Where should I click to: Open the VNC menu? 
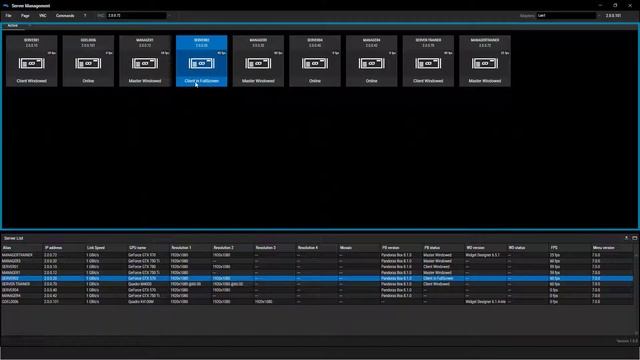[x=42, y=16]
